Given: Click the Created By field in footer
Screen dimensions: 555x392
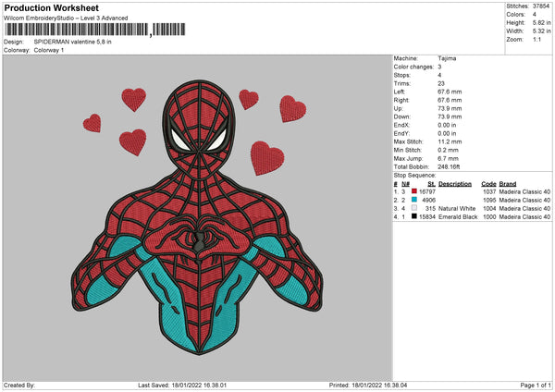Looking at the screenshot, I should coord(19,385).
